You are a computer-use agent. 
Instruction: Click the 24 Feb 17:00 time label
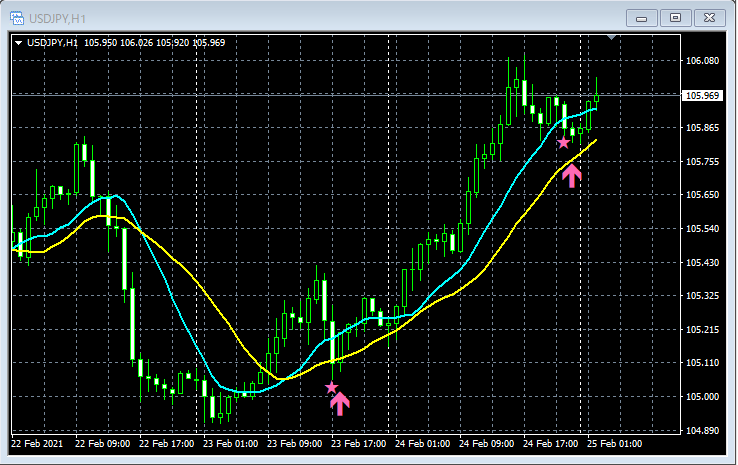[551, 444]
